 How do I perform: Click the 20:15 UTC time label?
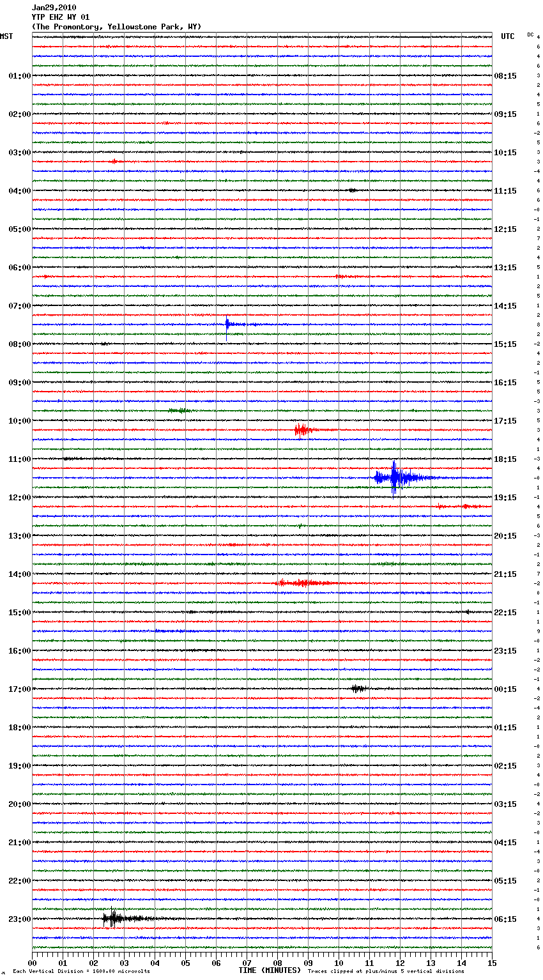pos(505,536)
